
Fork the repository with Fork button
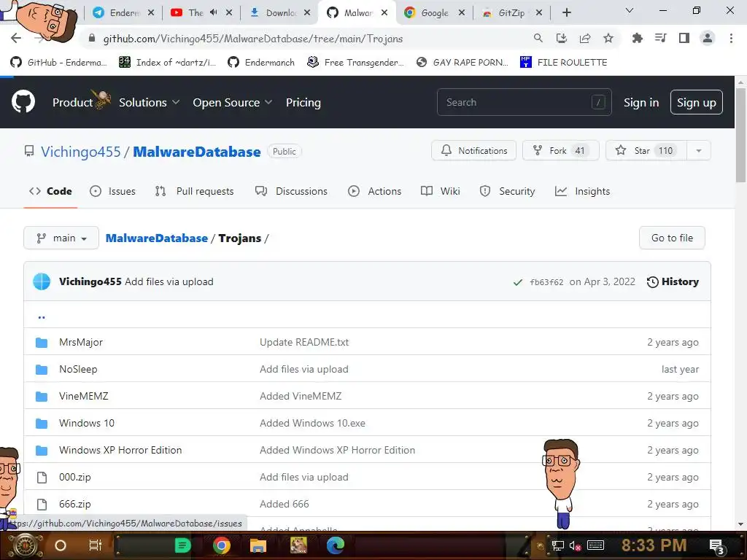(560, 150)
